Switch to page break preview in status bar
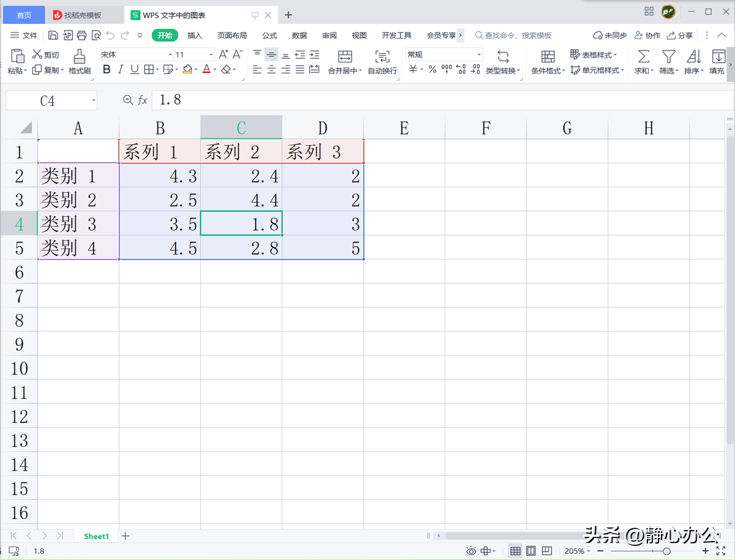Viewport: 735px width, 560px height. coord(547,551)
